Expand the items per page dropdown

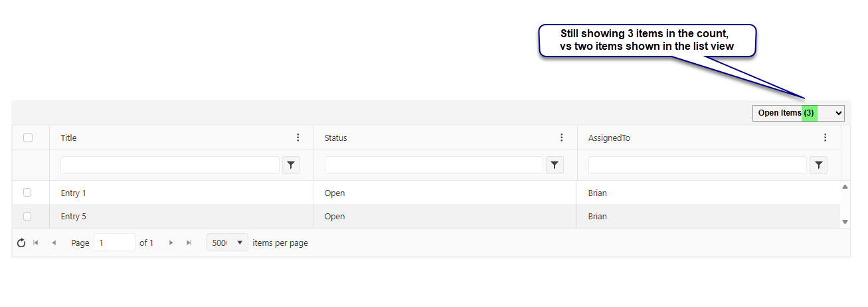click(227, 243)
